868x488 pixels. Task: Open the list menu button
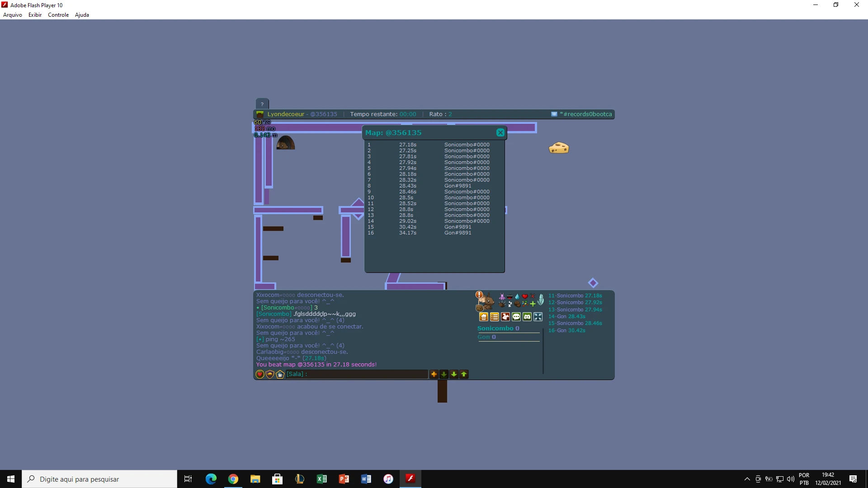pos(495,317)
